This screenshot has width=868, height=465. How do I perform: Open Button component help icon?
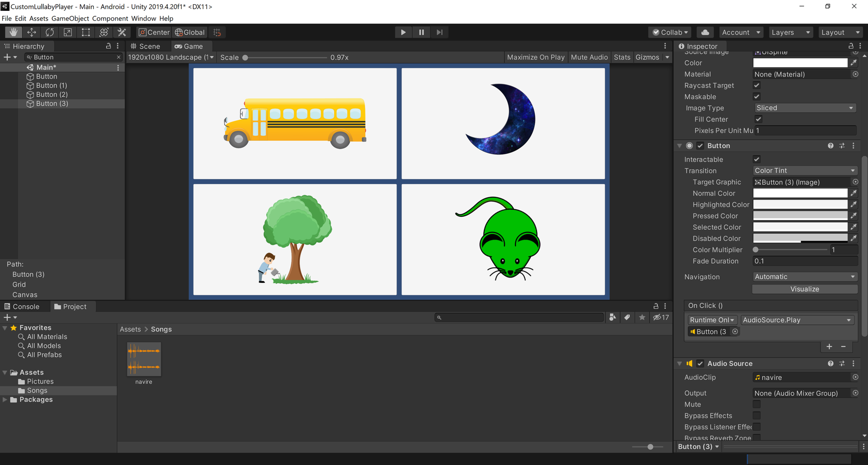tap(831, 146)
